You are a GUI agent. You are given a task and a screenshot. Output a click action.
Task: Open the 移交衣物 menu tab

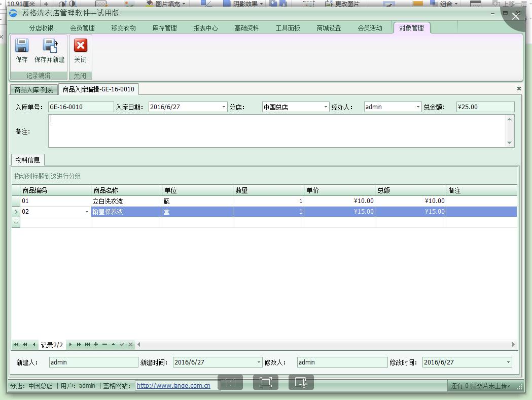124,28
